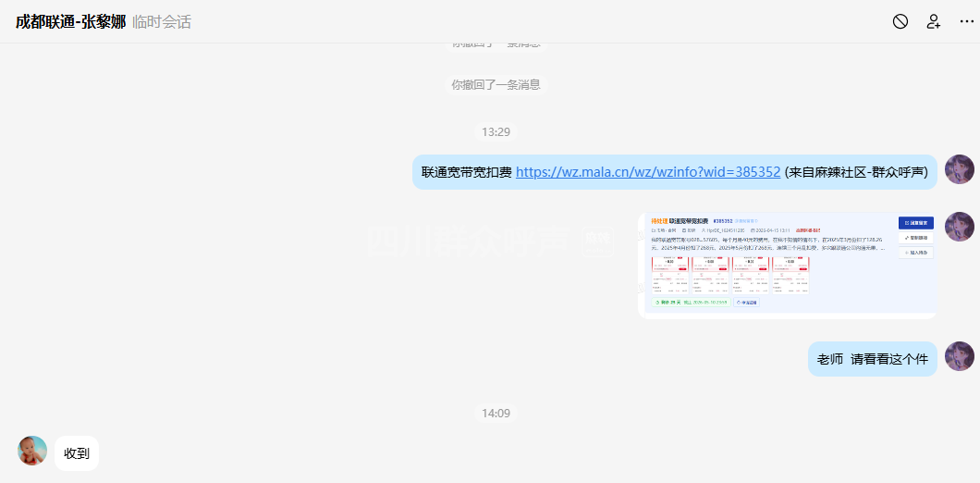
Task: Click the blue button inside shared screenshot
Action: tap(915, 223)
